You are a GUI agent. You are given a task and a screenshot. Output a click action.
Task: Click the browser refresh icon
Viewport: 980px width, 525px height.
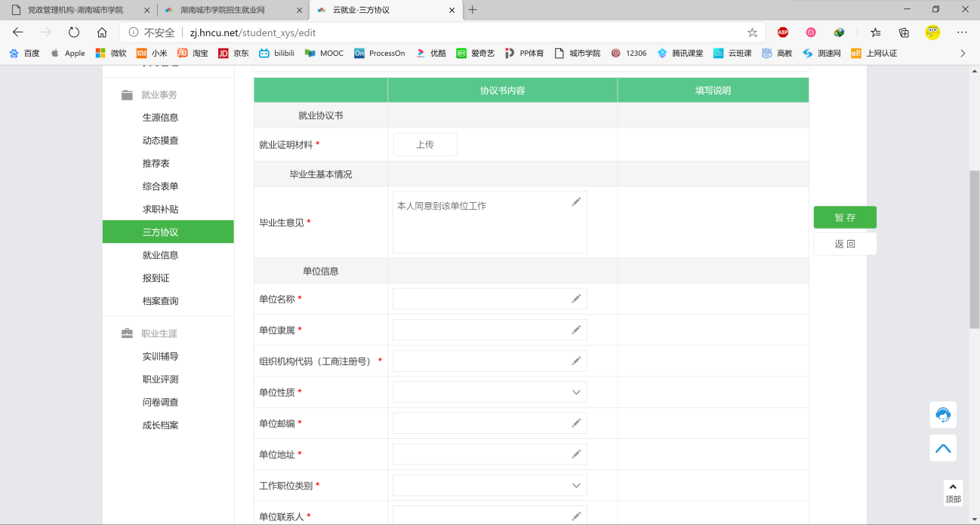click(x=73, y=32)
